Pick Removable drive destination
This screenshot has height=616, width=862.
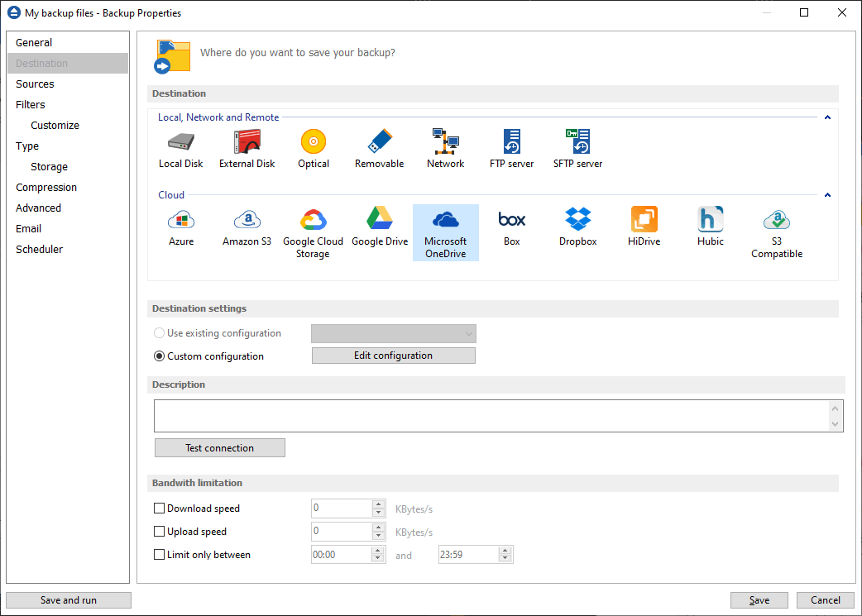380,149
